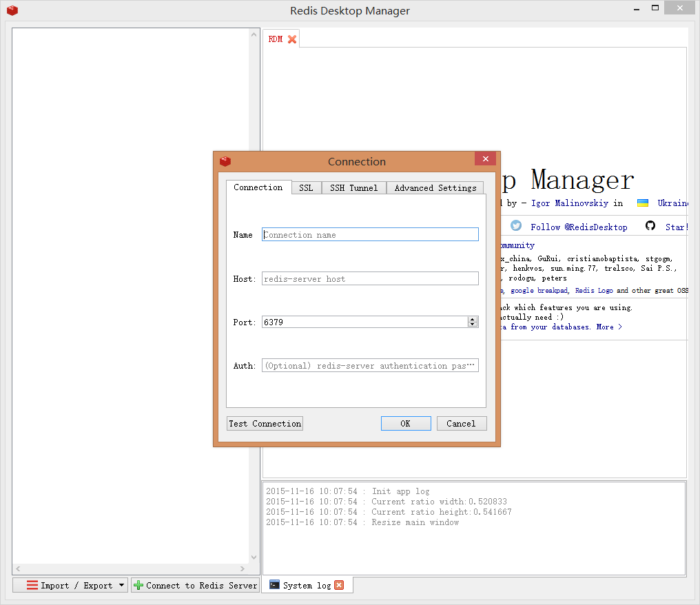Click the red Import / Export icon
The image size is (700, 605).
pos(32,585)
